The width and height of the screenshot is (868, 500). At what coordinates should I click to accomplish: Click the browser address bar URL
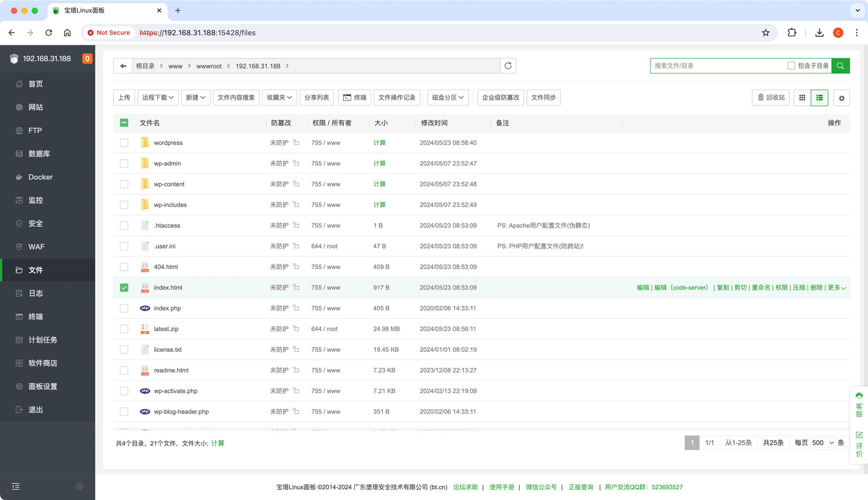[x=197, y=33]
